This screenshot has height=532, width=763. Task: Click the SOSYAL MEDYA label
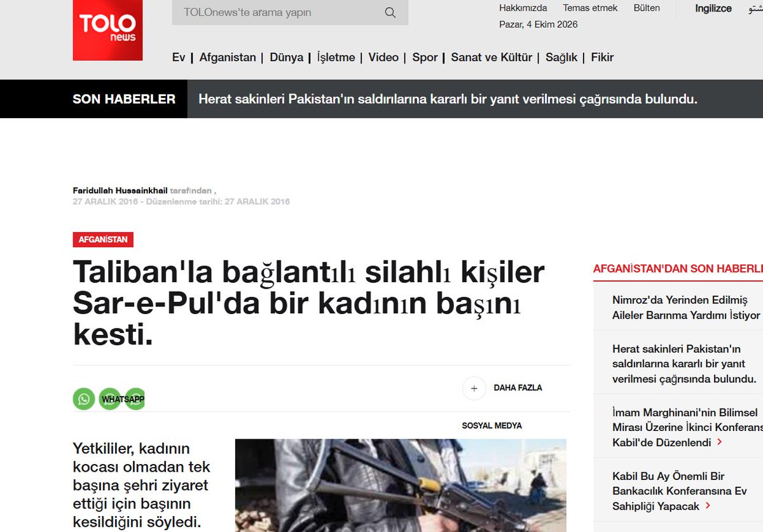pos(492,426)
